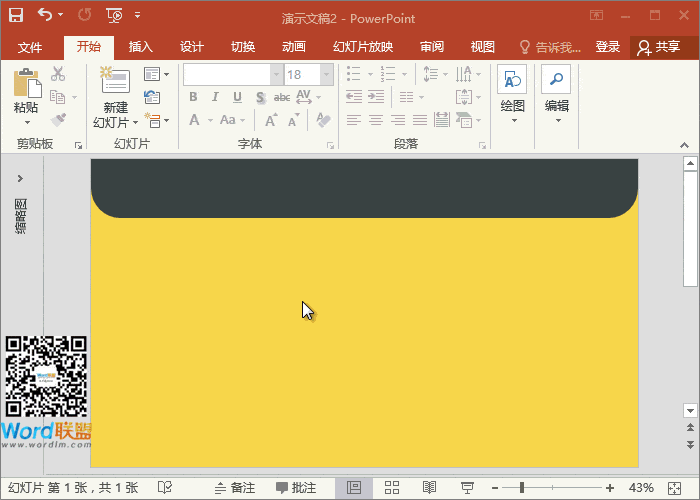Screen dimensions: 700x500
Task: Toggle Underline formatting
Action: click(237, 97)
